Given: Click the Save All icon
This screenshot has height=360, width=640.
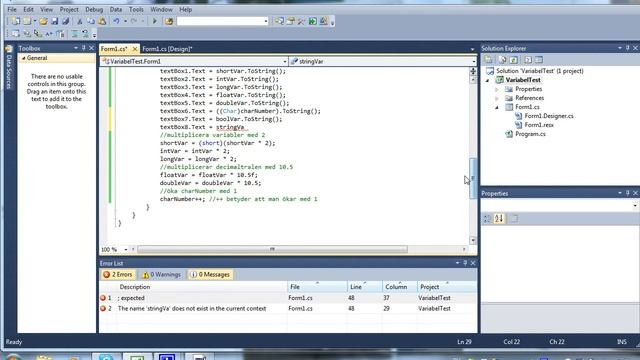Looking at the screenshot, I should point(65,21).
